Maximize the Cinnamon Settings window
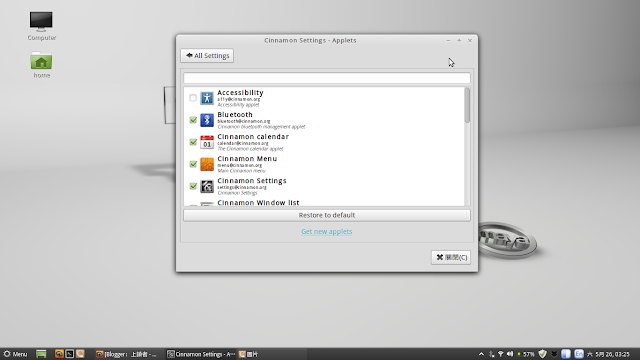The height and width of the screenshot is (360, 640). coord(459,40)
